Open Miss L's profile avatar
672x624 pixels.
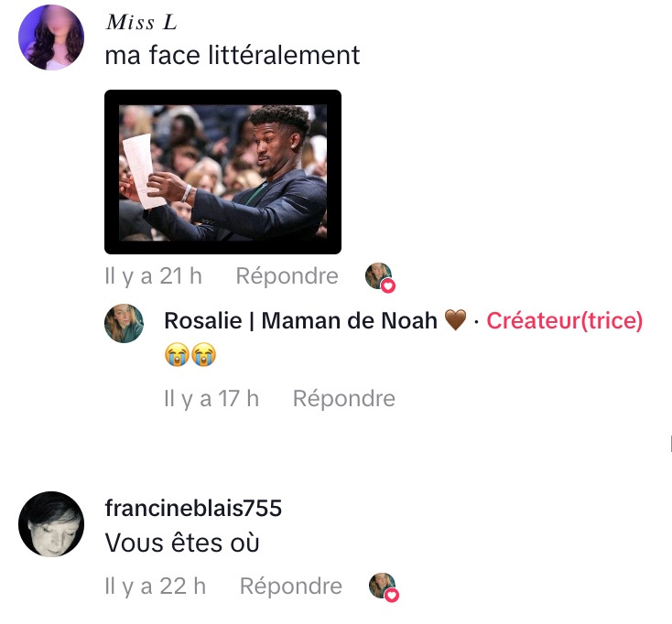[51, 38]
